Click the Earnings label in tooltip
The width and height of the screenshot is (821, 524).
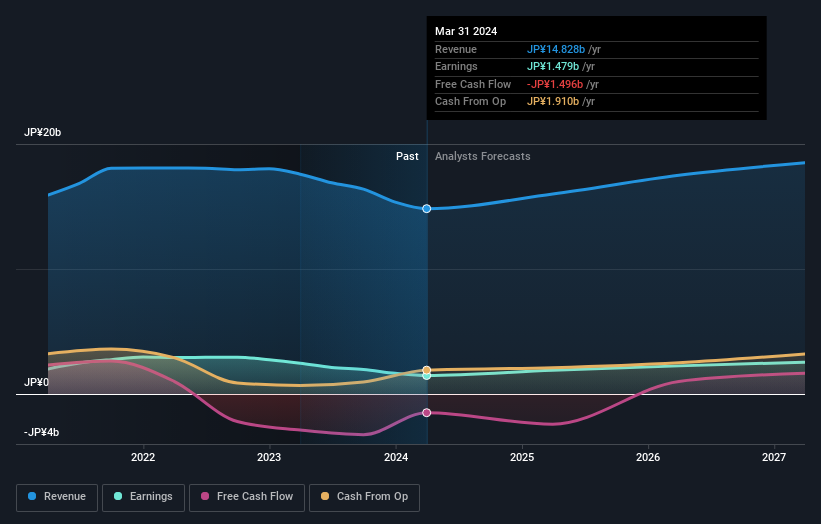[x=456, y=66]
